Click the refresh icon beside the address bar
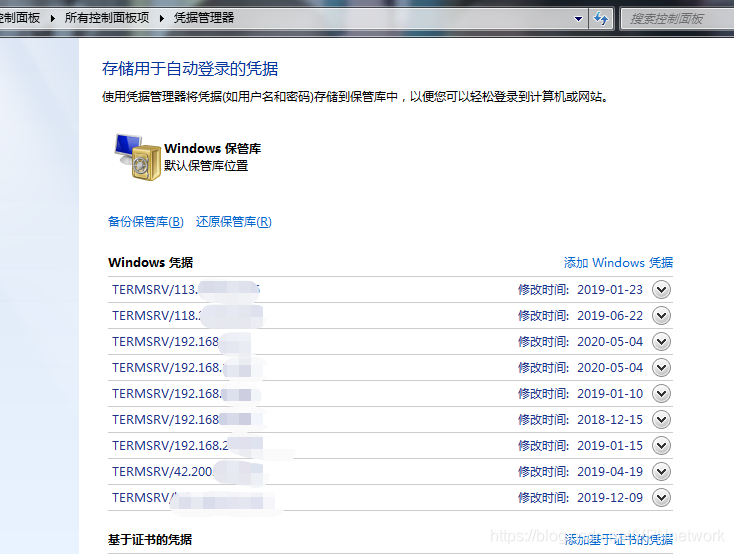This screenshot has width=734, height=554. pos(601,19)
